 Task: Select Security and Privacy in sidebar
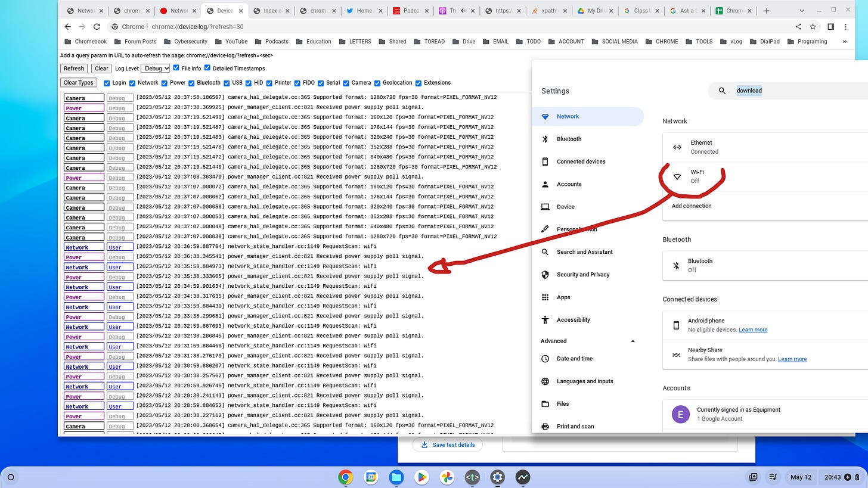pyautogui.click(x=588, y=275)
